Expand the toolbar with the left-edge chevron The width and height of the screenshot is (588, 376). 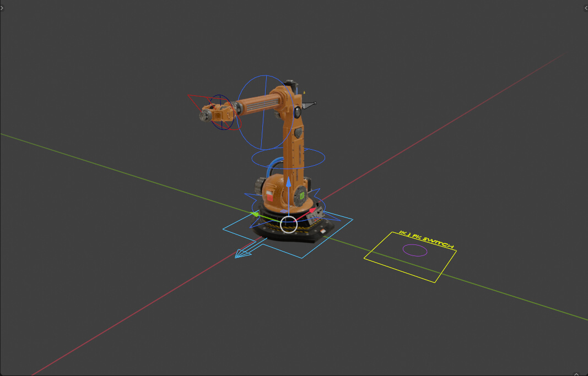pos(2,8)
